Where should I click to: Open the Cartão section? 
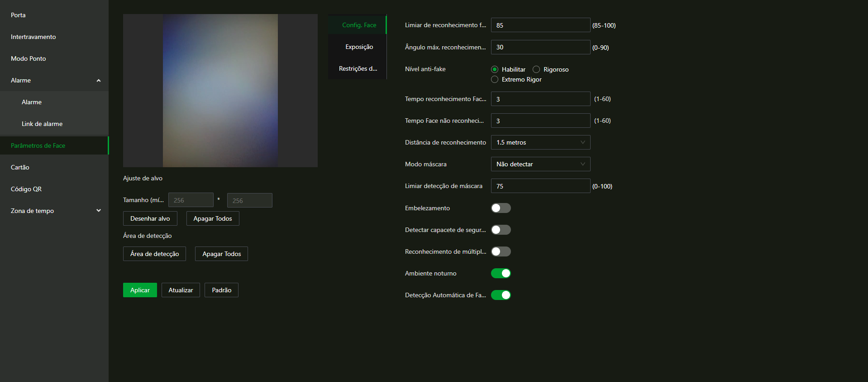coord(54,167)
